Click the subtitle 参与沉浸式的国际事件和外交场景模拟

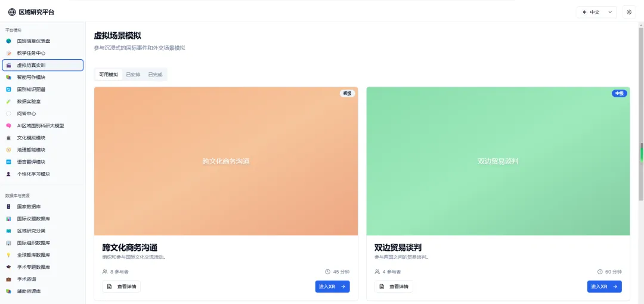[x=140, y=48]
